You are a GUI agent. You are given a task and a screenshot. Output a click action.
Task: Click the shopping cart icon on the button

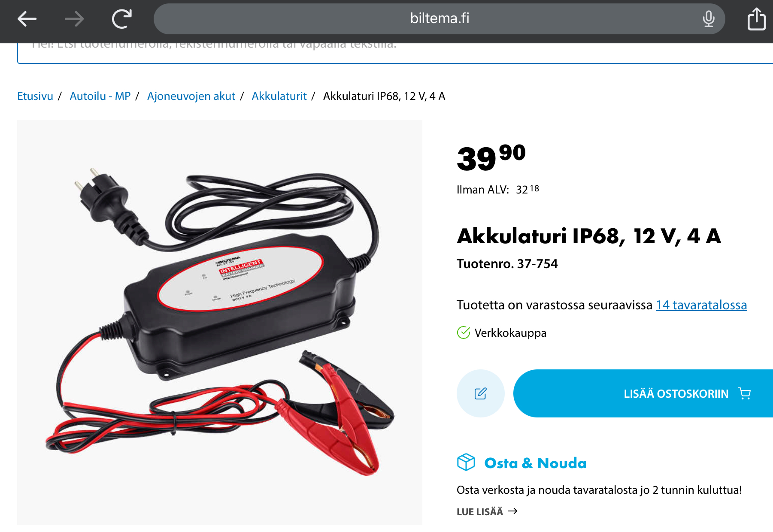point(745,393)
